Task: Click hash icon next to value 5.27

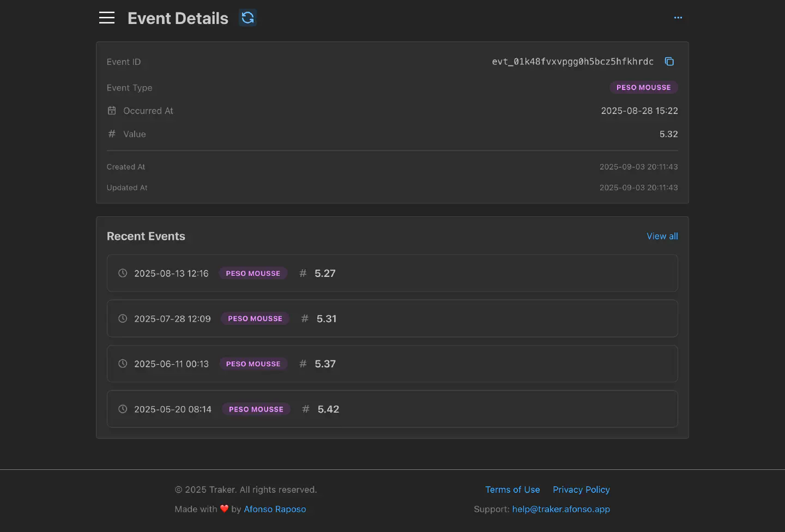Action: (x=303, y=273)
